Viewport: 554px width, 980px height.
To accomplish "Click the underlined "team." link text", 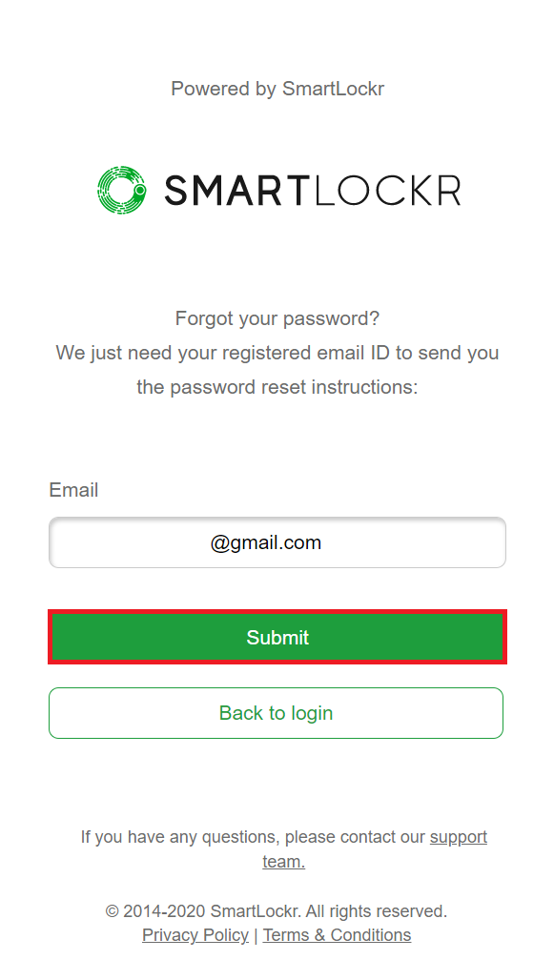I will (283, 861).
